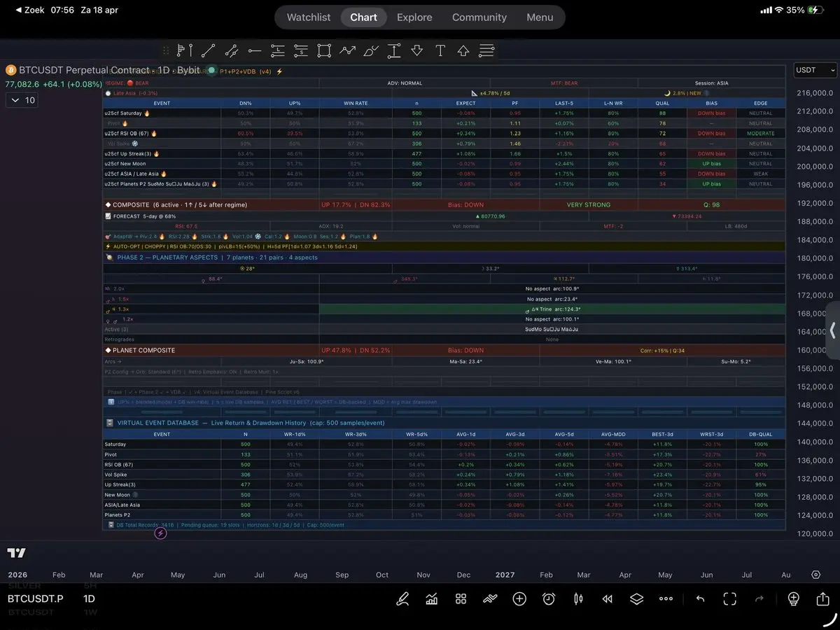The width and height of the screenshot is (840, 630).
Task: Select the trend line drawing tool
Action: coord(208,50)
